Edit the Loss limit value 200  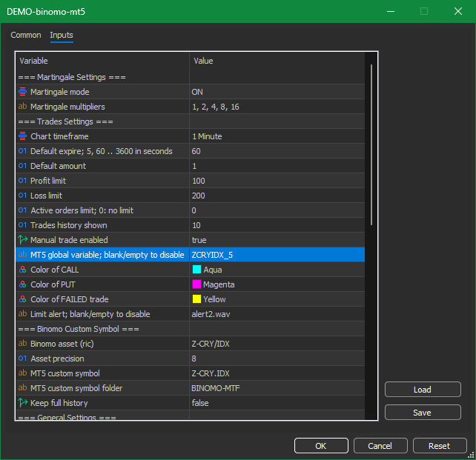coord(277,196)
